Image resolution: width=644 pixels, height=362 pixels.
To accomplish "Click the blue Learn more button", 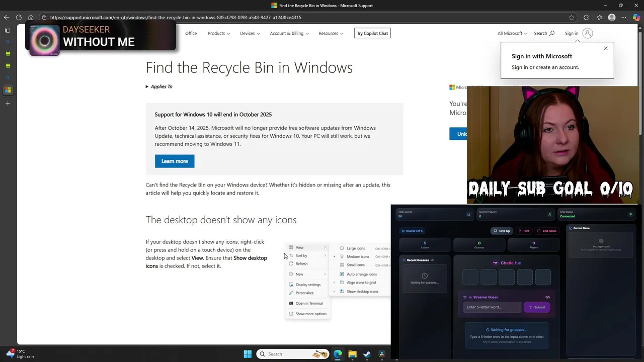I will 175,161.
